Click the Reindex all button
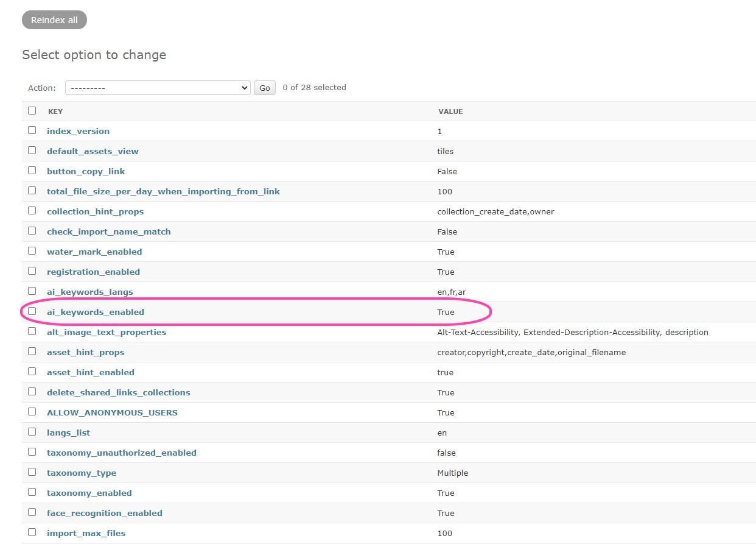Image resolution: width=756 pixels, height=544 pixels. click(54, 20)
